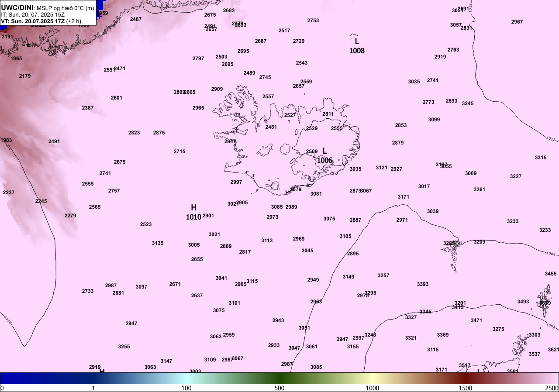Click the freezing level value 2687
The height and width of the screenshot is (392, 559).
click(261, 41)
